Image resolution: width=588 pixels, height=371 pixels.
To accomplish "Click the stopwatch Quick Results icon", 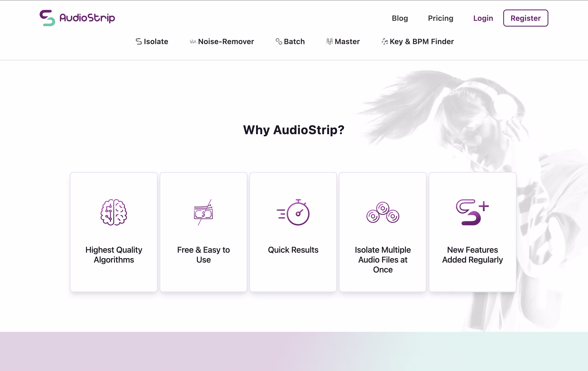I will (293, 212).
